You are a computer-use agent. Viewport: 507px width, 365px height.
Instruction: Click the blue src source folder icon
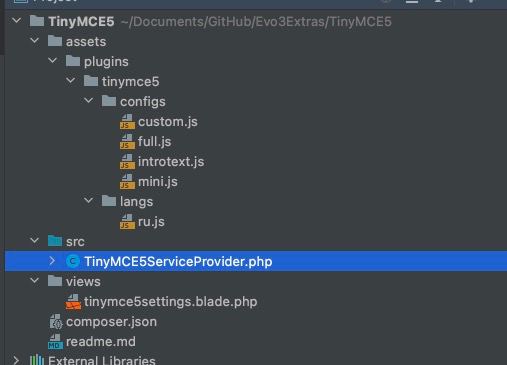click(55, 241)
